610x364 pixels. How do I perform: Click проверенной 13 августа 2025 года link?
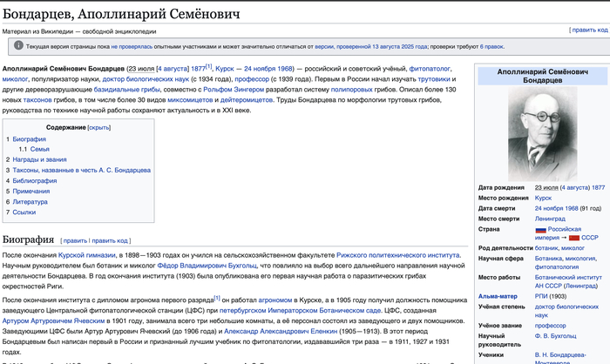pos(383,46)
